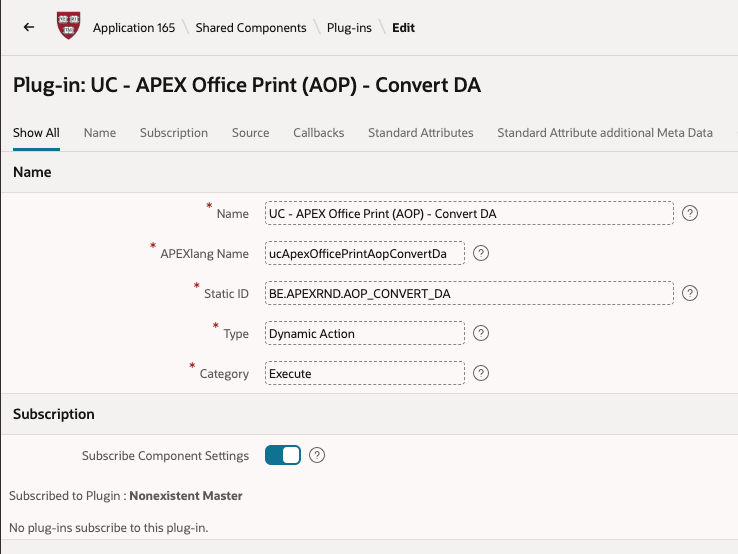Image resolution: width=738 pixels, height=554 pixels.
Task: Go back using the left arrow icon
Action: [x=29, y=27]
